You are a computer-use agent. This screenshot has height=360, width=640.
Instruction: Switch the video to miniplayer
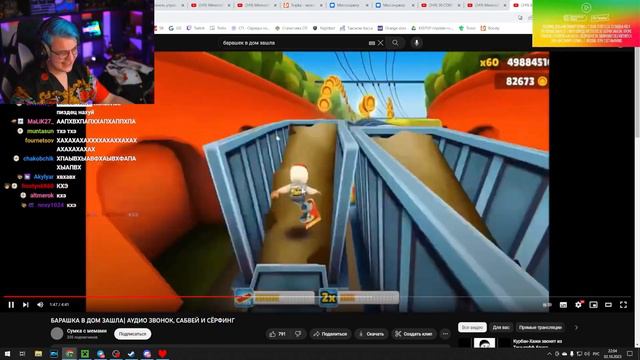(593, 304)
